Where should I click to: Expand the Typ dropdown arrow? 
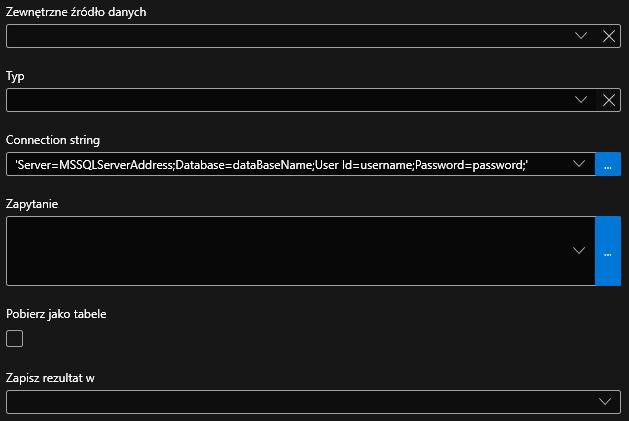point(582,100)
